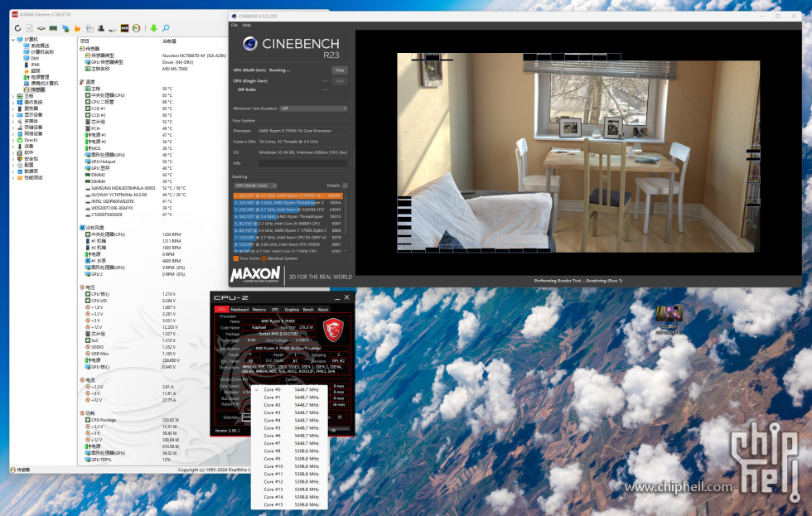The image size is (812, 516).
Task: Click the AIDA64 disk drive toolbar icon
Action: (113, 28)
